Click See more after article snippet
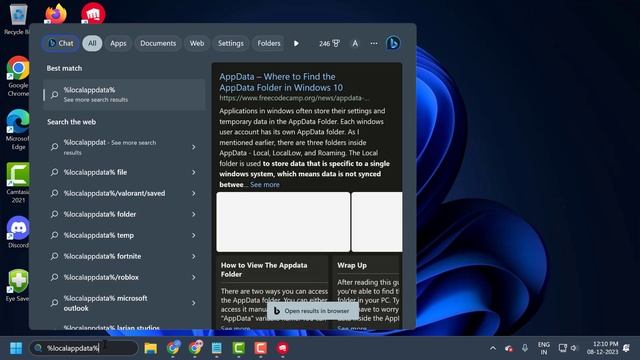 265,184
